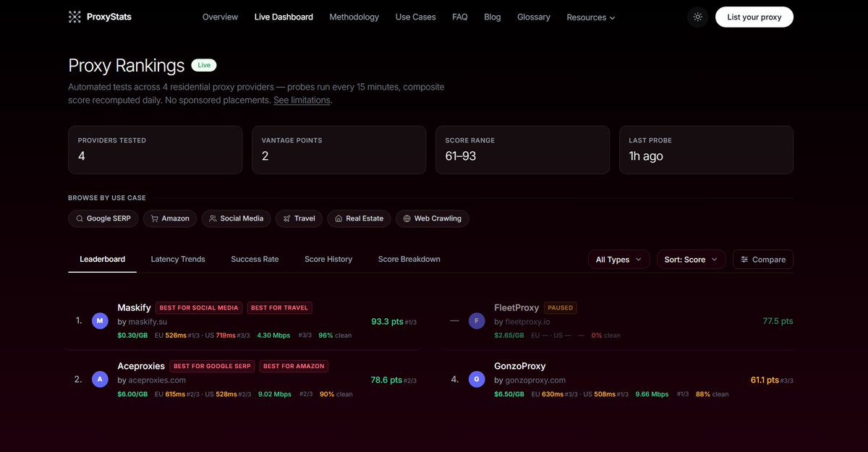Open the All Types filter dropdown
868x452 pixels.
pyautogui.click(x=618, y=260)
